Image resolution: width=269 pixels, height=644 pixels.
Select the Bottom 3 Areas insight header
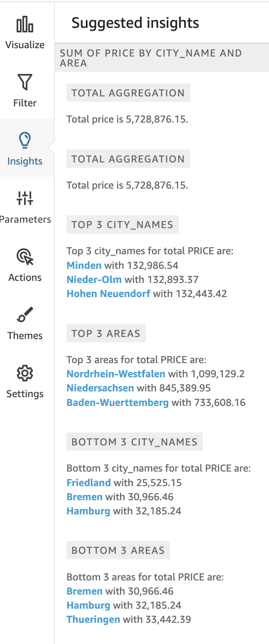point(118,550)
